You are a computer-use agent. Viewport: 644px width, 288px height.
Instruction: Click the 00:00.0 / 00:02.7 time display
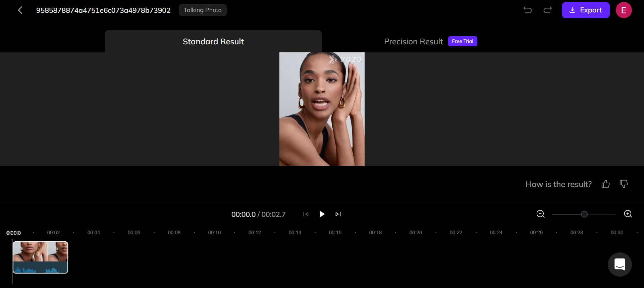(x=258, y=214)
